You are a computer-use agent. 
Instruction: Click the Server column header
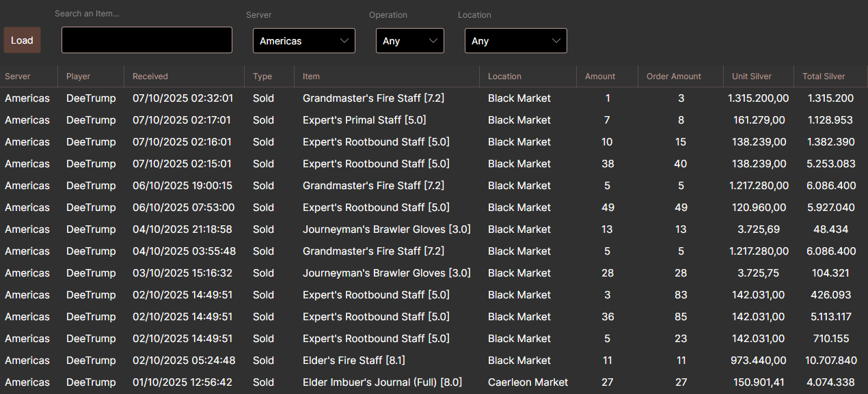18,76
